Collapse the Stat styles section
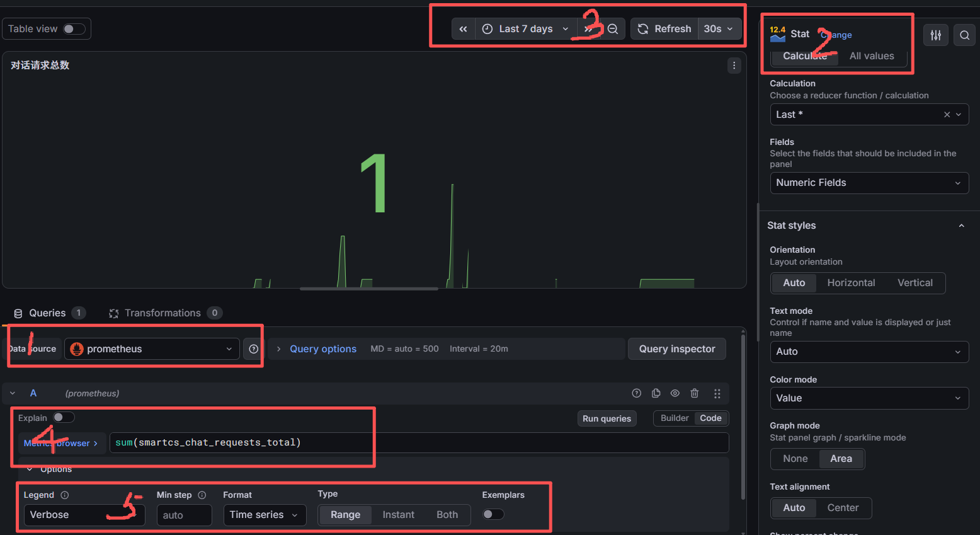The height and width of the screenshot is (535, 980). 961,226
